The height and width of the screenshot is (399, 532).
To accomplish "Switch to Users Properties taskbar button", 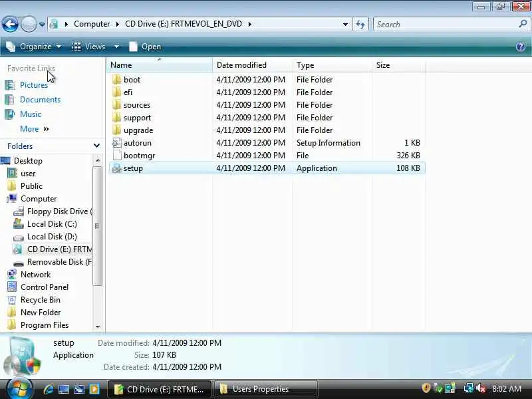I will 267,389.
